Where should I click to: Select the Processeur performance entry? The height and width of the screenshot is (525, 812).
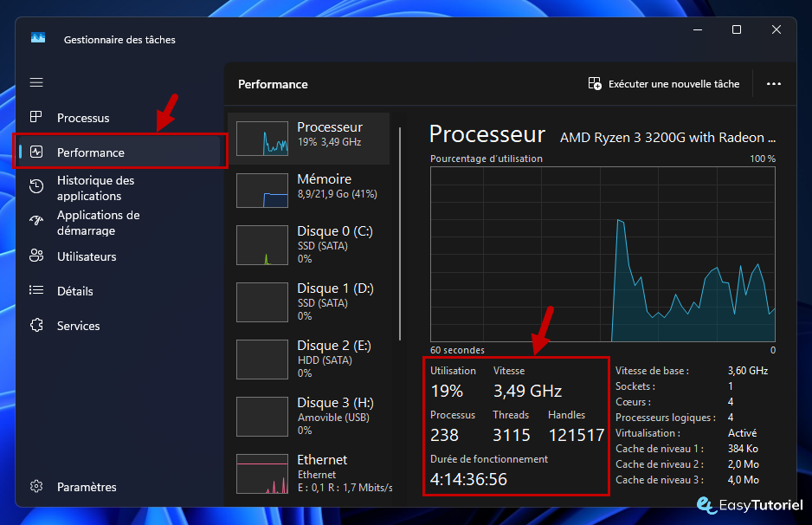[310, 138]
